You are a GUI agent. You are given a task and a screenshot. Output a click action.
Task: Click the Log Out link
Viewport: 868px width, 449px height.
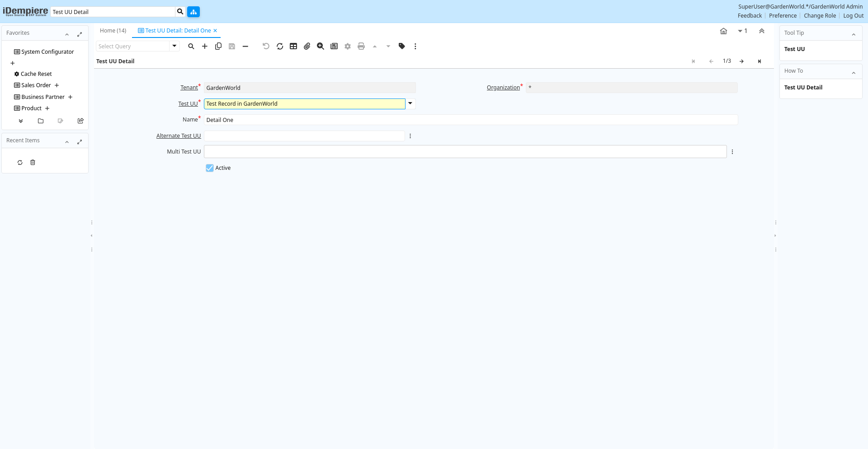(853, 16)
